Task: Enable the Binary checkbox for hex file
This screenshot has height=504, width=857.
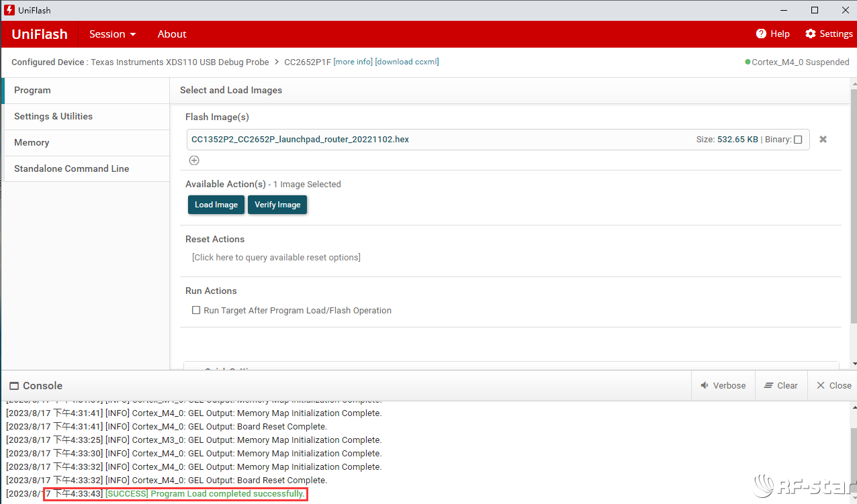Action: [798, 140]
